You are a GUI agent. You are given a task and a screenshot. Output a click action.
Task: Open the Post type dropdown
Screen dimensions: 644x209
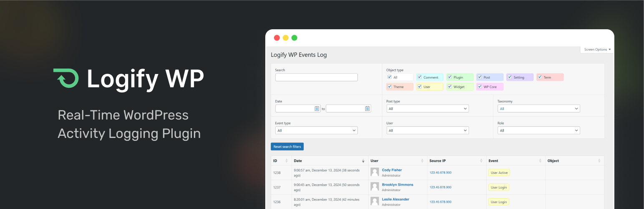tap(428, 109)
